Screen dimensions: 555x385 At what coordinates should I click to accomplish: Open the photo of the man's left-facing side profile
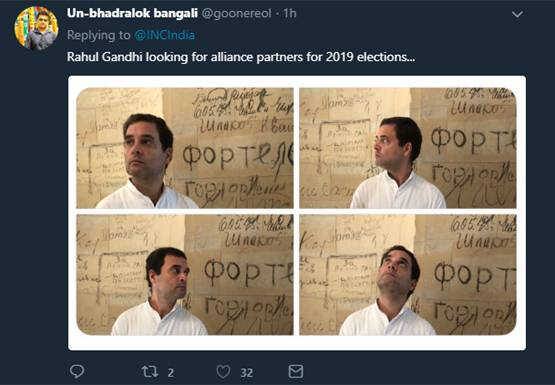click(x=407, y=148)
